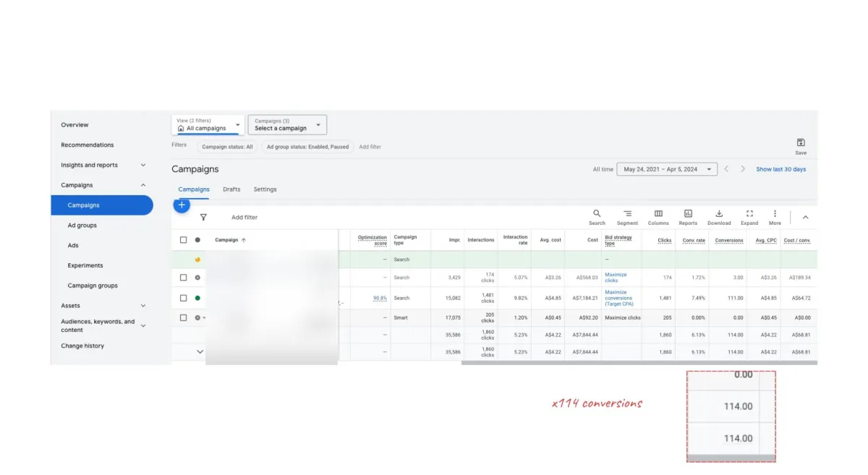Sort by the Impr. column header
This screenshot has height=475, width=868.
[454, 240]
